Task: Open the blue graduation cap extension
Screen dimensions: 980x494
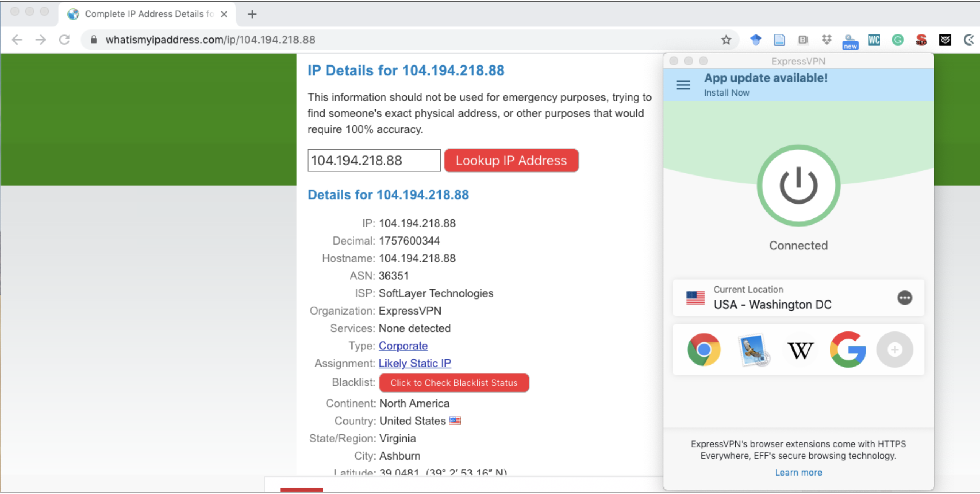Action: pos(756,40)
